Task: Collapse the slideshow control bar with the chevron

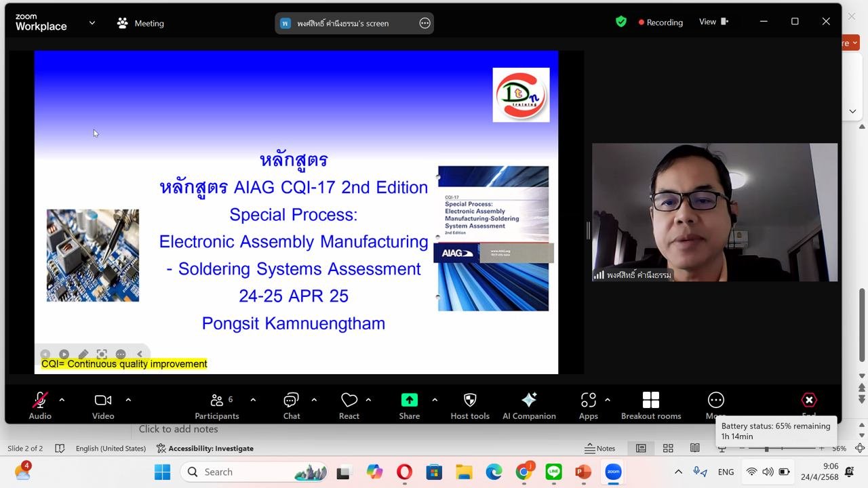Action: click(x=140, y=354)
